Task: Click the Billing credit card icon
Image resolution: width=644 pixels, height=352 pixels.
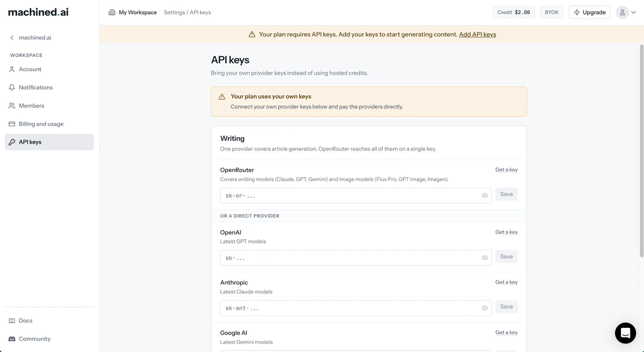Action: click(12, 124)
